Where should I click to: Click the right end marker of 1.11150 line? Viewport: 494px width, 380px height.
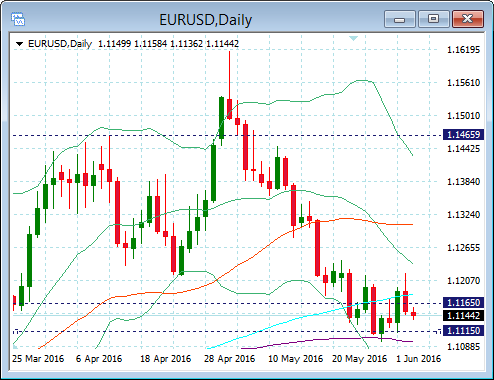pyautogui.click(x=438, y=331)
